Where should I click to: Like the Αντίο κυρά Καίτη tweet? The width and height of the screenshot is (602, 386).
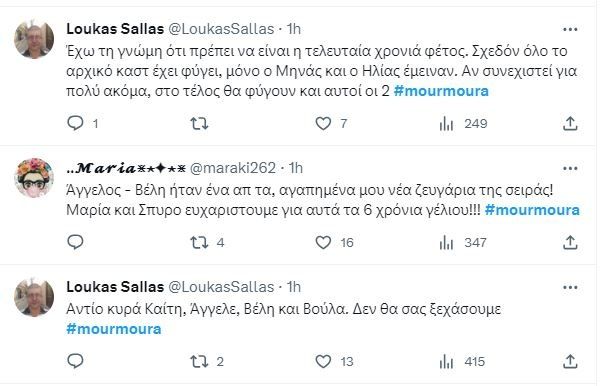pos(323,361)
